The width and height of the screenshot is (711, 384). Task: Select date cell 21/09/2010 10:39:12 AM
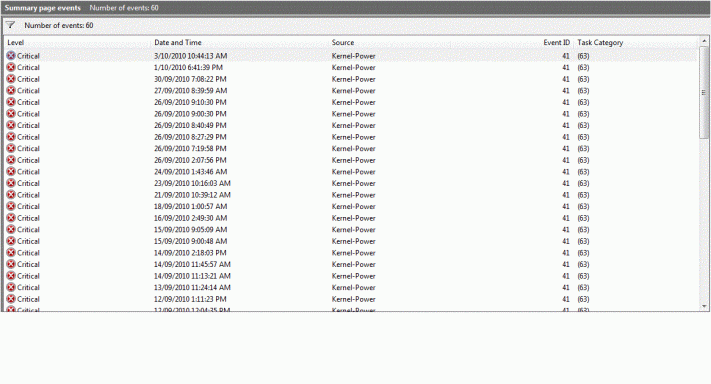(x=192, y=195)
